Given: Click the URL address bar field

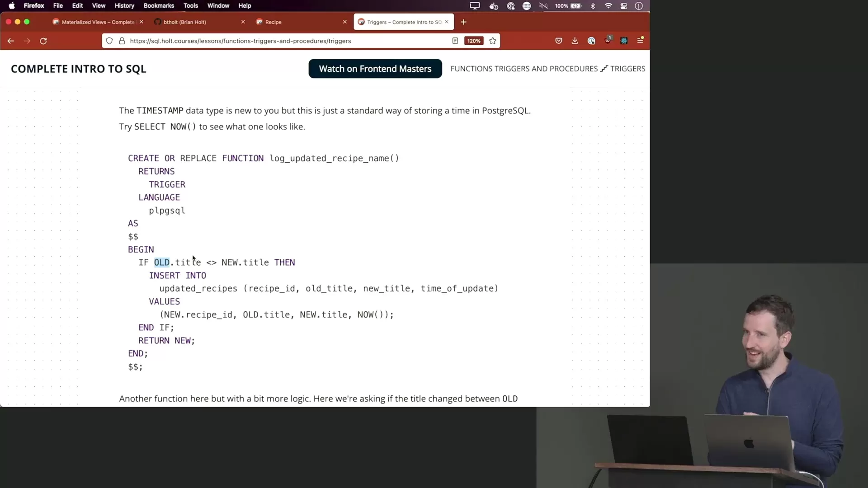Looking at the screenshot, I should 271,41.
